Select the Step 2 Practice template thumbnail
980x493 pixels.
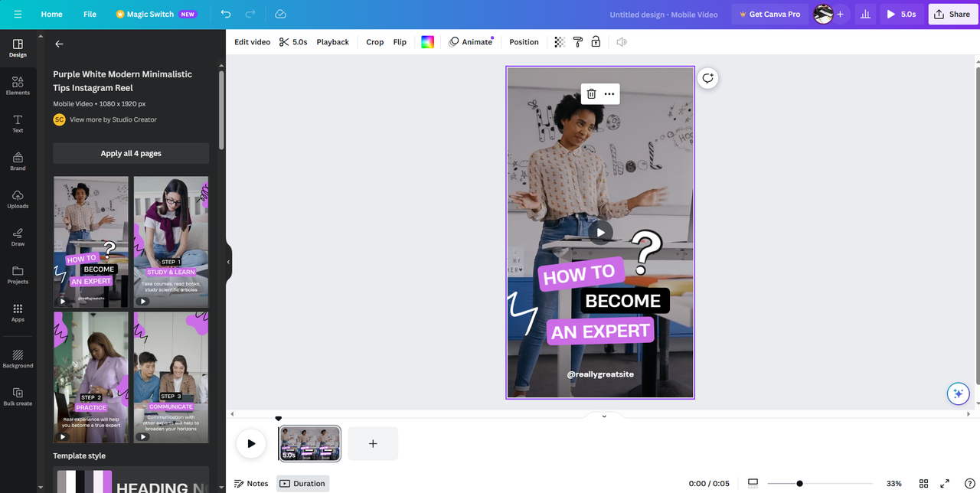pyautogui.click(x=91, y=377)
